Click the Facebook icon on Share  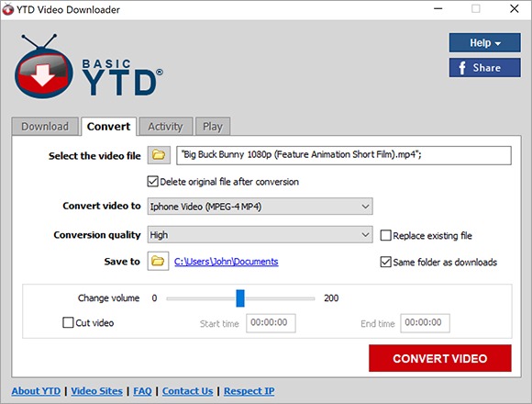[x=461, y=68]
